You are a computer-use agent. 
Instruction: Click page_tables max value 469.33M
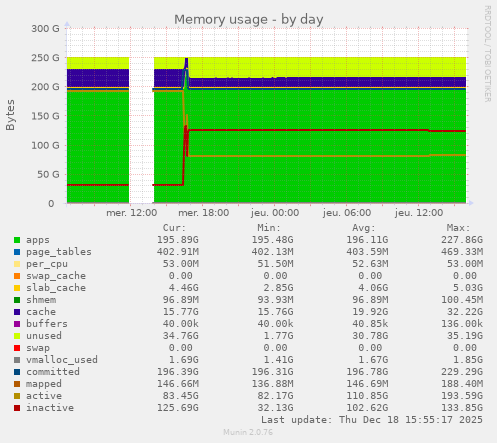pyautogui.click(x=462, y=252)
